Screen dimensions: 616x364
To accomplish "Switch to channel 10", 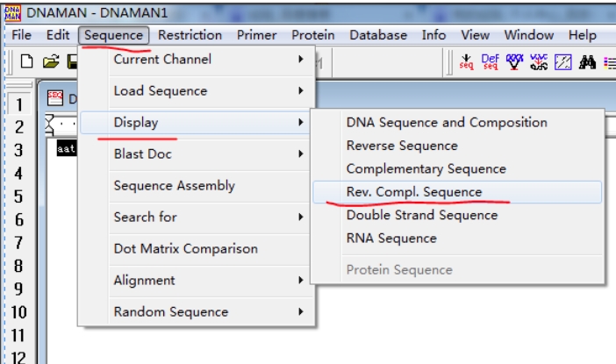I will click(x=18, y=312).
